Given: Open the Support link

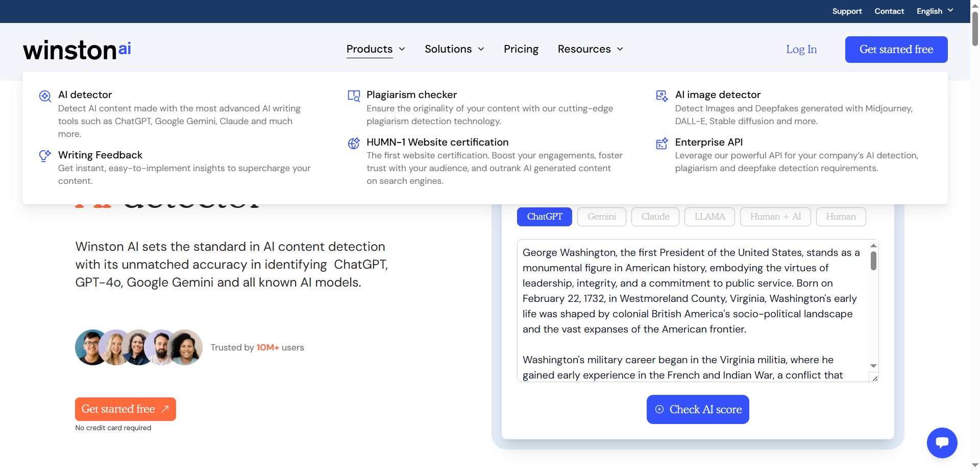Looking at the screenshot, I should 847,11.
